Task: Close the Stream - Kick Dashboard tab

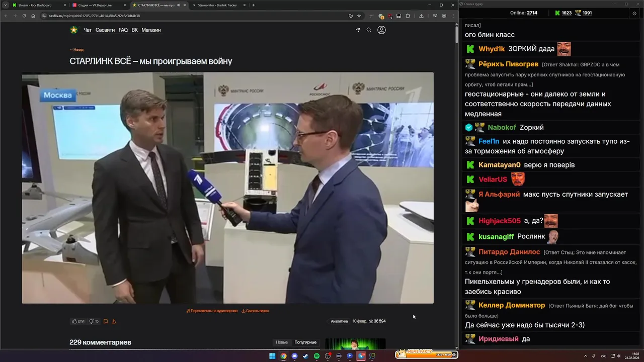Action: tap(65, 5)
